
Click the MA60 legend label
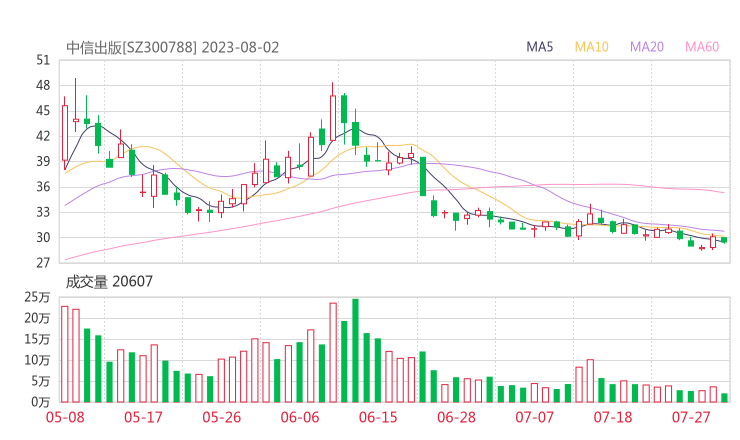pos(702,47)
